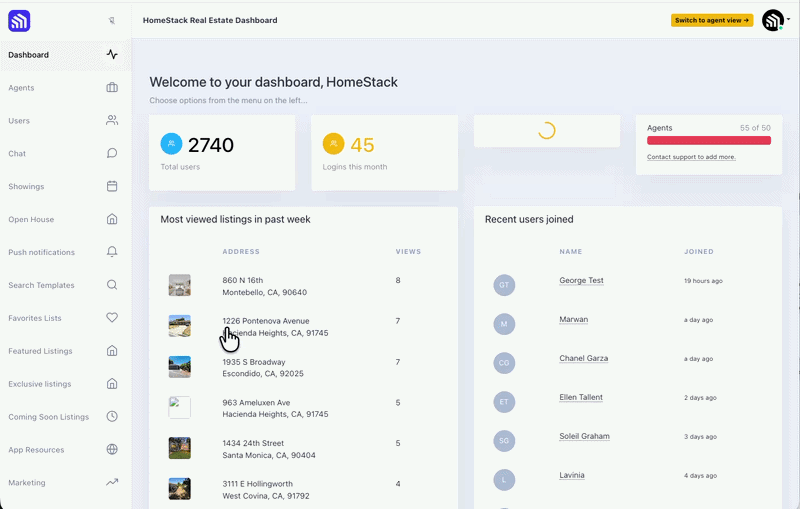Open the Marketing section
This screenshot has width=800, height=509.
click(65, 482)
